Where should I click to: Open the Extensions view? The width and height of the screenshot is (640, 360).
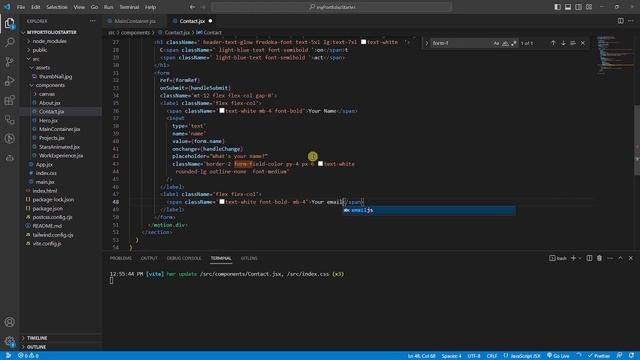9,100
